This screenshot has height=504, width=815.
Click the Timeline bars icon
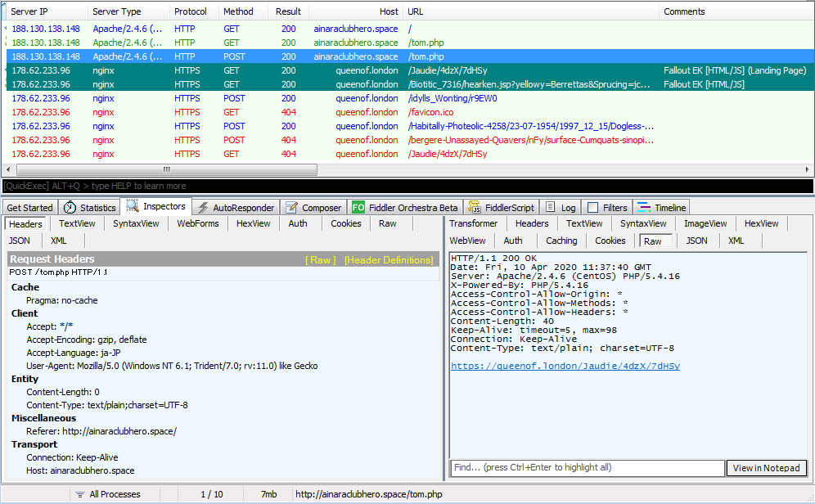point(644,207)
